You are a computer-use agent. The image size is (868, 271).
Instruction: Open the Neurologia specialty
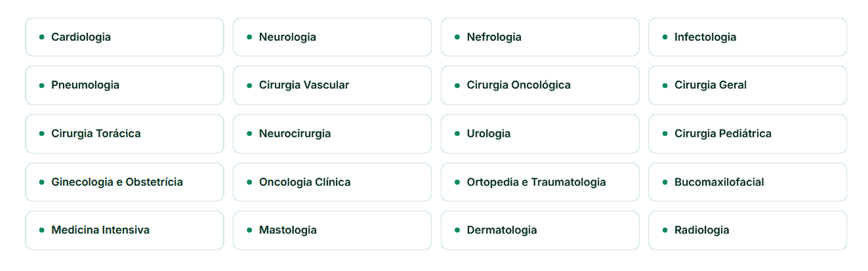[332, 37]
